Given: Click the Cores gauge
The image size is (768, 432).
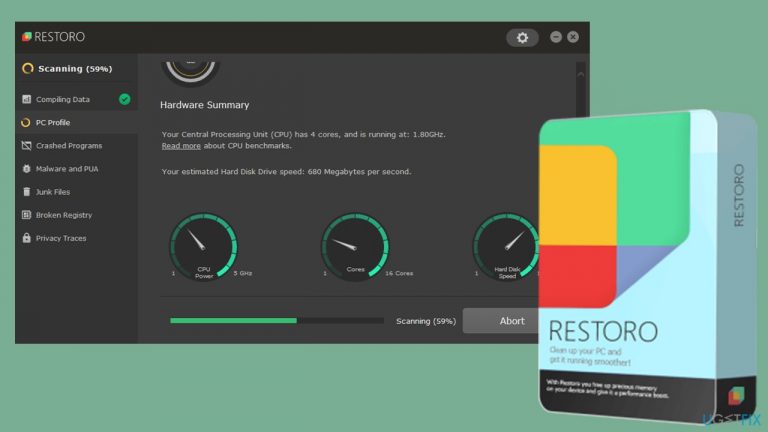Looking at the screenshot, I should click(x=355, y=246).
